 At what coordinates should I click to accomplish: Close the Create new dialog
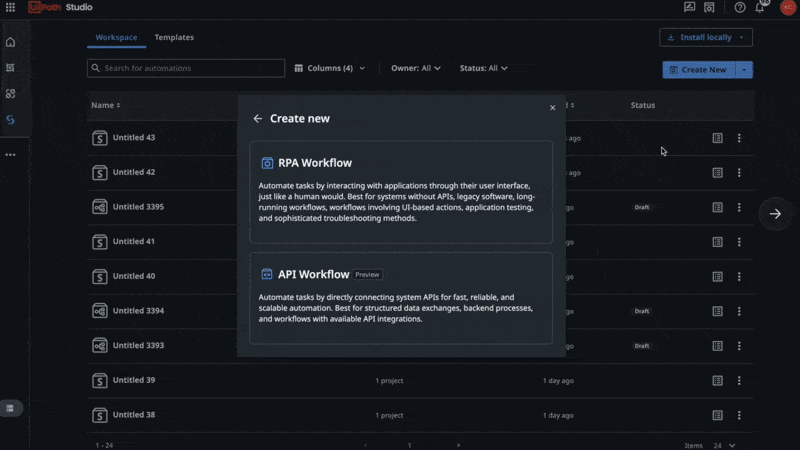(552, 108)
